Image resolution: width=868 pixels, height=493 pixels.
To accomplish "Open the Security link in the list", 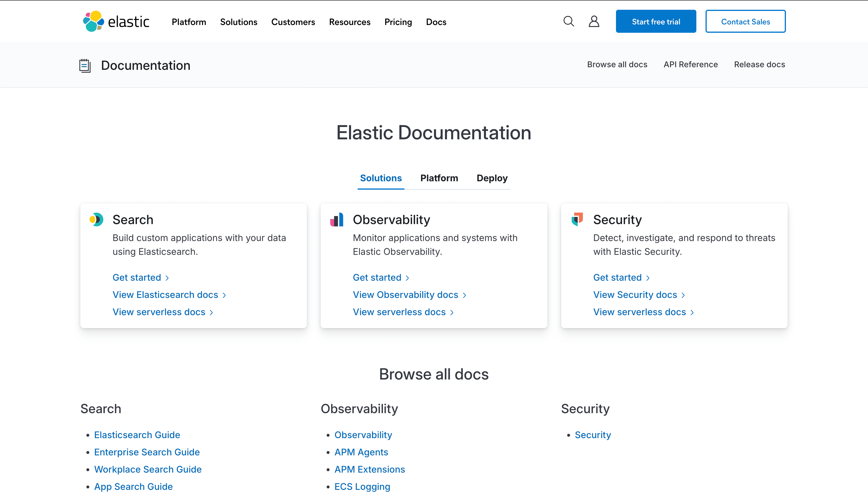I will pyautogui.click(x=593, y=435).
